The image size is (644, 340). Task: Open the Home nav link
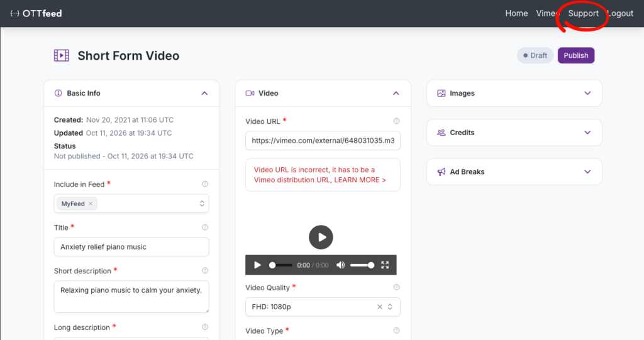tap(516, 14)
